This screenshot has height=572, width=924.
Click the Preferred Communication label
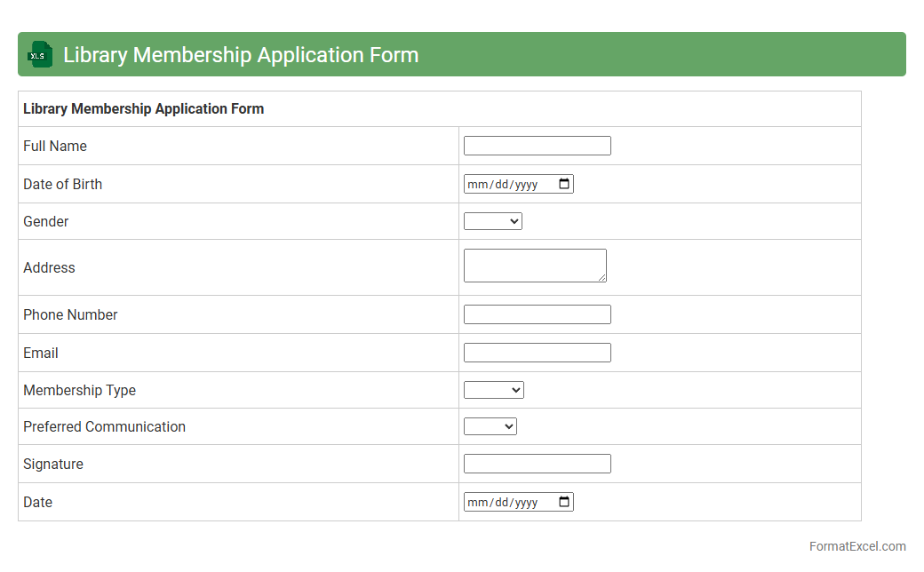(x=104, y=426)
